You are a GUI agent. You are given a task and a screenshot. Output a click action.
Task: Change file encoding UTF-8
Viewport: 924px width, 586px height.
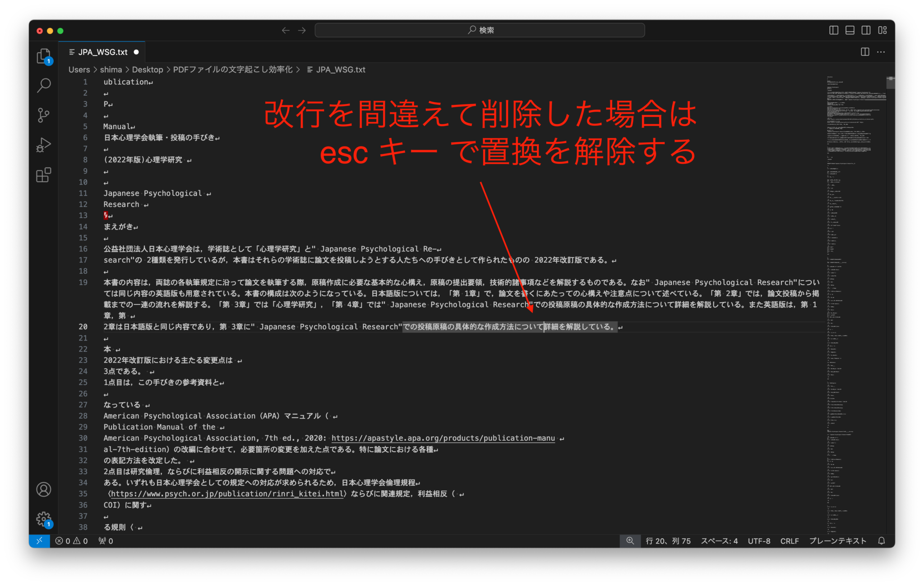click(759, 541)
